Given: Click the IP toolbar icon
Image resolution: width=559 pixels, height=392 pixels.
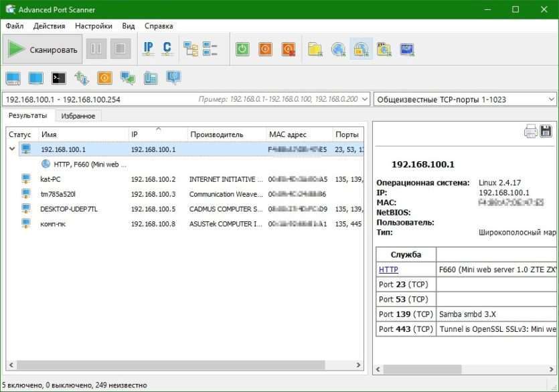Looking at the screenshot, I should [149, 49].
